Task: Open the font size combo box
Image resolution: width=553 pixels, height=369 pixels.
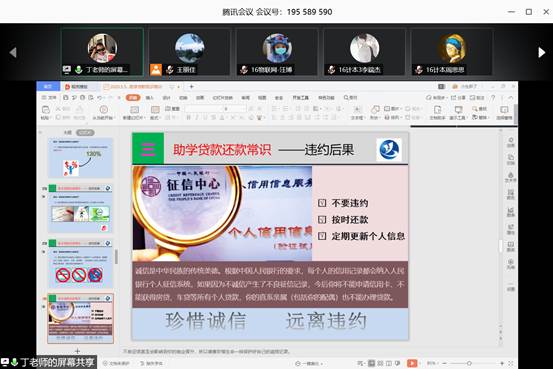Action: click(x=236, y=109)
